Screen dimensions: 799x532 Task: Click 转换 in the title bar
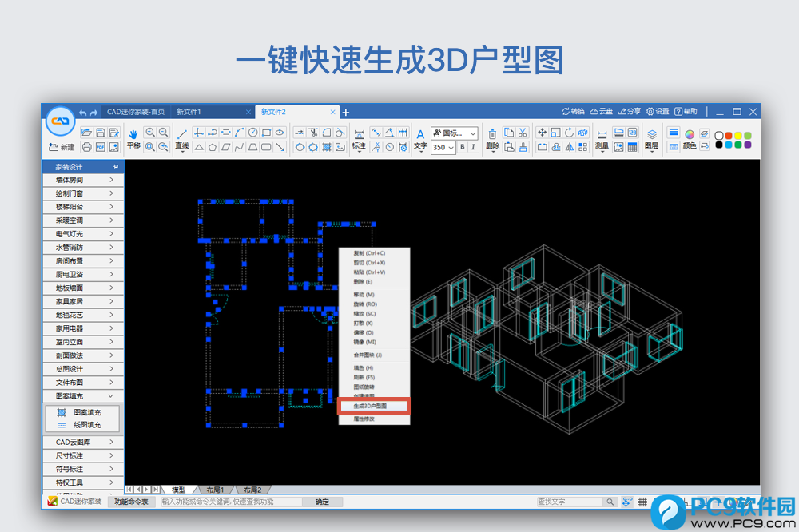pos(574,112)
